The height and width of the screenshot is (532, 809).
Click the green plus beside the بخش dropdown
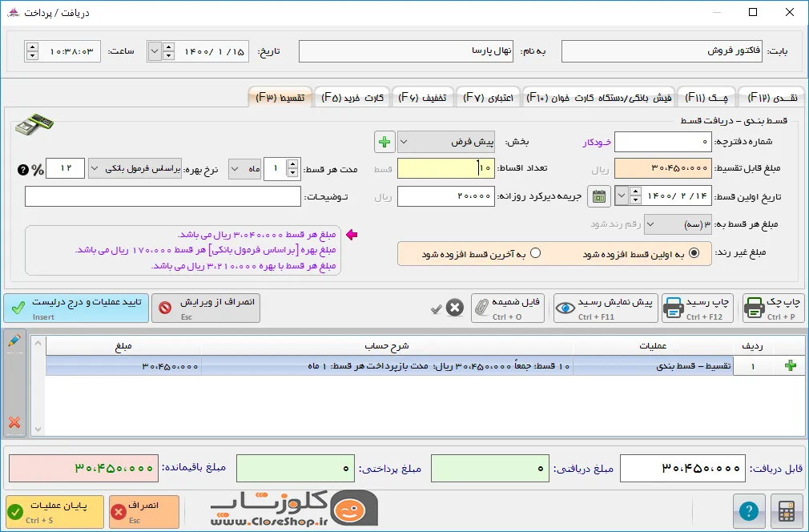click(384, 142)
